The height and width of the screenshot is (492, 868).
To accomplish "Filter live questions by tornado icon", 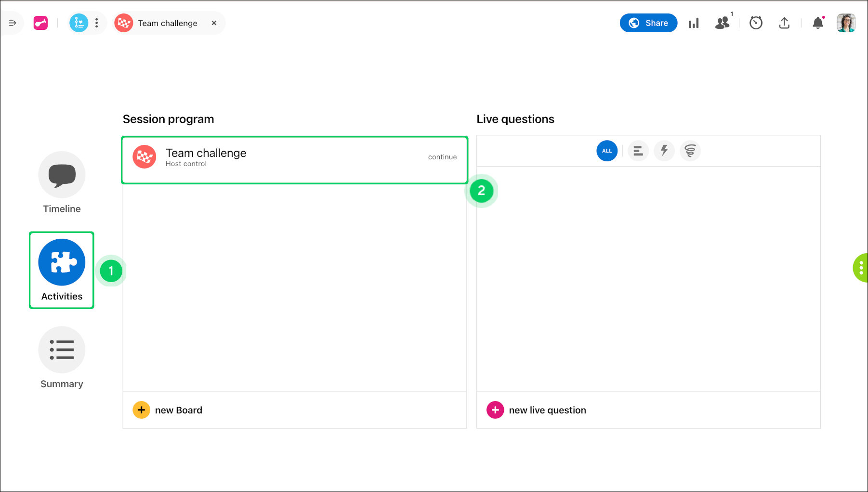I will click(690, 151).
